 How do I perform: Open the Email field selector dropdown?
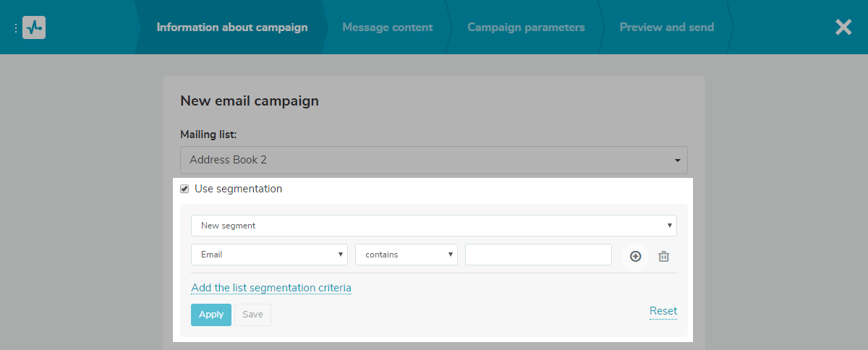269,255
